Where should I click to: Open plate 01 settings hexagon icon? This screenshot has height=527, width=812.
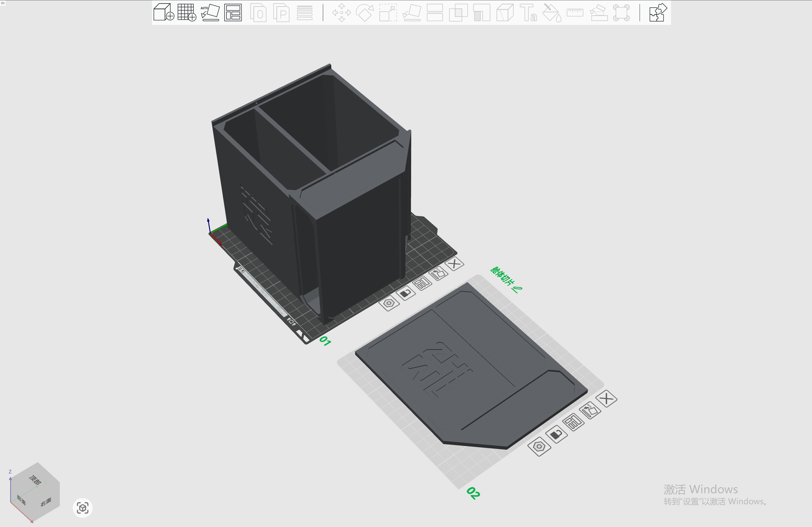389,303
